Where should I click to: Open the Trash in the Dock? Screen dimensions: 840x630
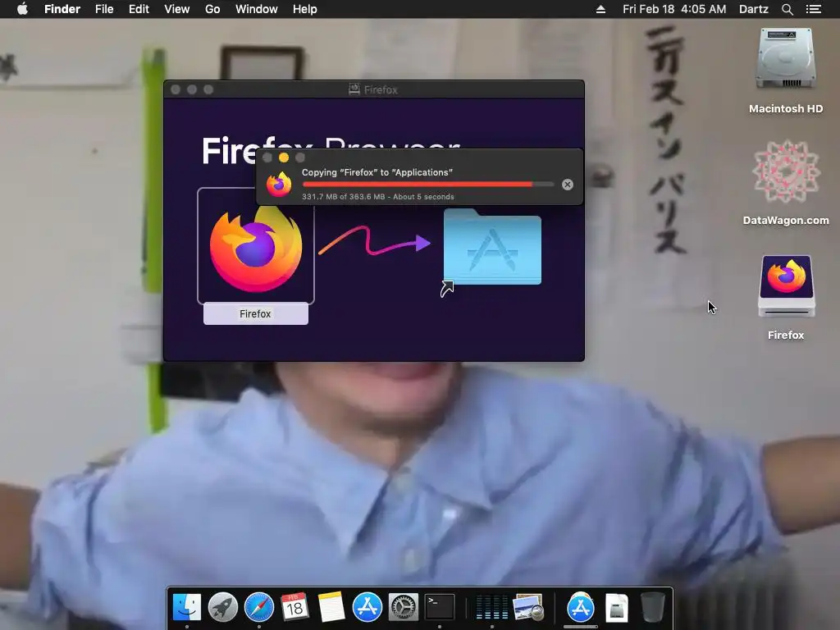coord(652,608)
